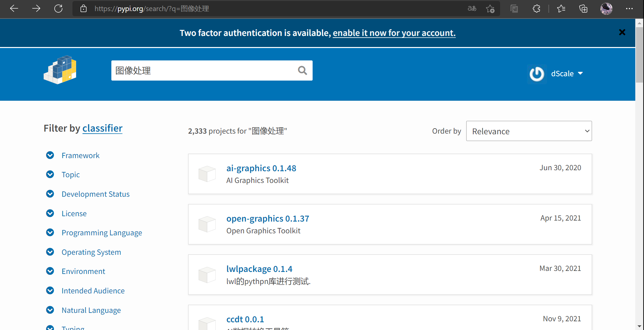The image size is (644, 330).
Task: Click the search magnifier button
Action: click(302, 70)
